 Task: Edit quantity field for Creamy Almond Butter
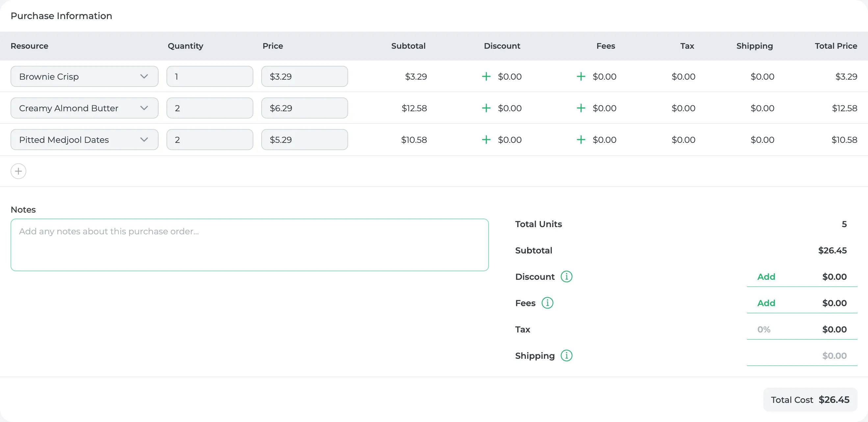[210, 108]
